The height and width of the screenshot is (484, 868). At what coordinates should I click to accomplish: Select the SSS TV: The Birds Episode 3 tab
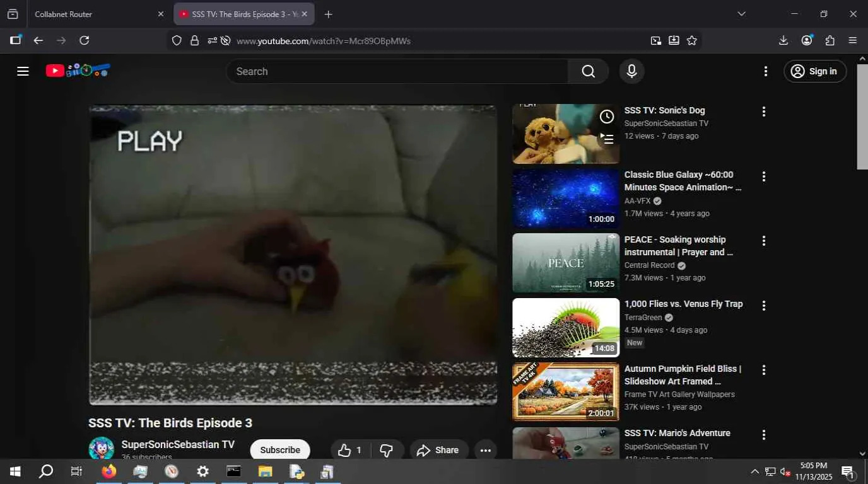click(243, 14)
